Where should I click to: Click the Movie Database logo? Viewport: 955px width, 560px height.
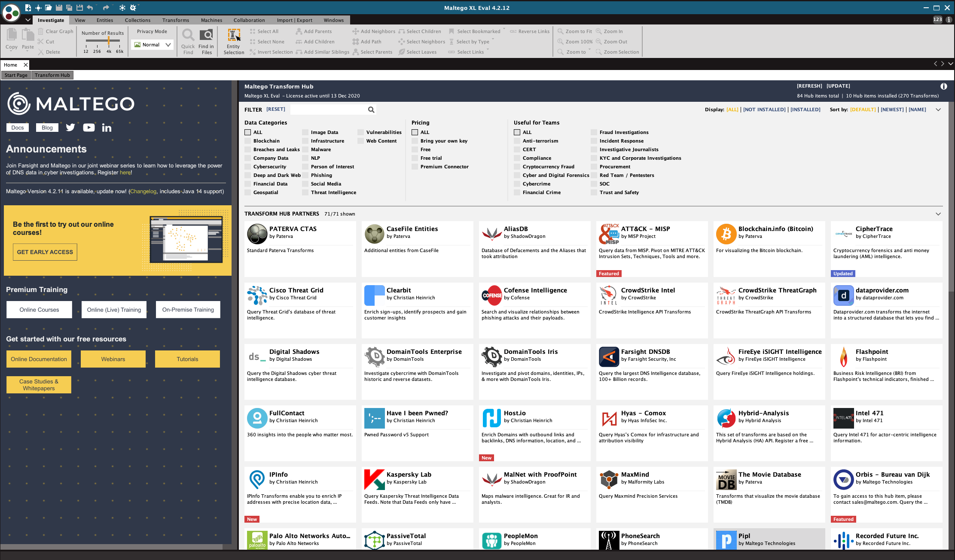coord(726,480)
